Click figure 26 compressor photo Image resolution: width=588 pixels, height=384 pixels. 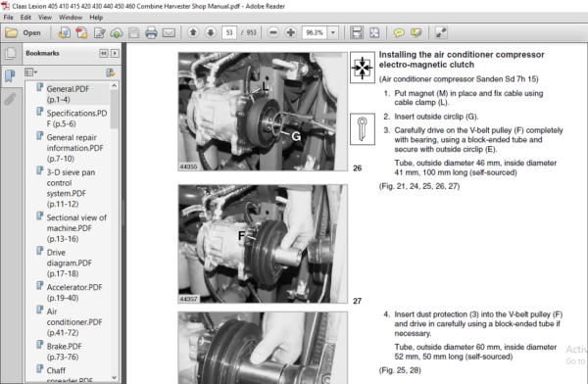[263, 112]
